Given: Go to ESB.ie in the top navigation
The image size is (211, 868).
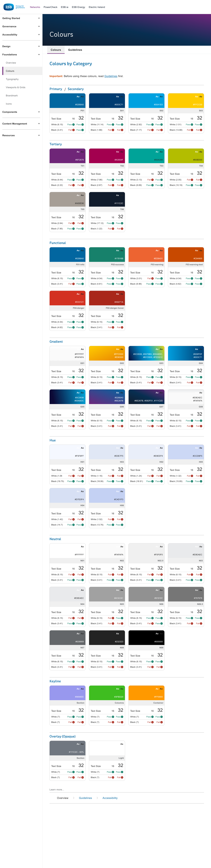Looking at the screenshot, I should [65, 7].
